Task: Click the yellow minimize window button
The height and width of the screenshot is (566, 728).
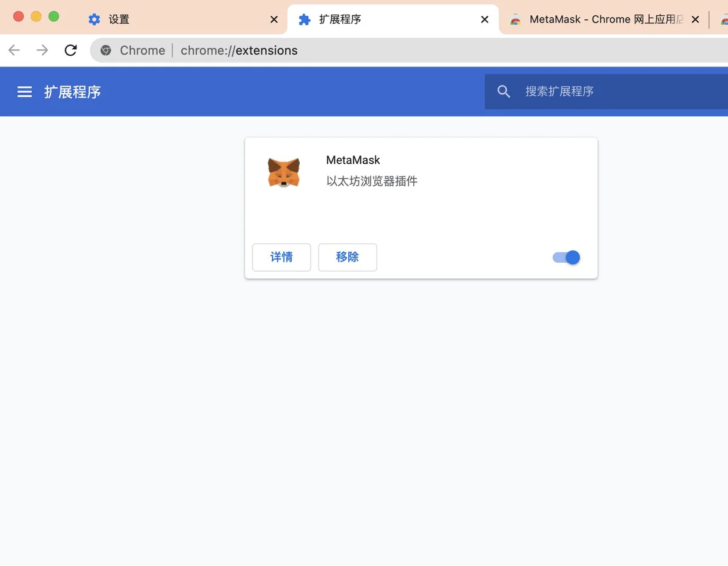Action: pyautogui.click(x=36, y=16)
